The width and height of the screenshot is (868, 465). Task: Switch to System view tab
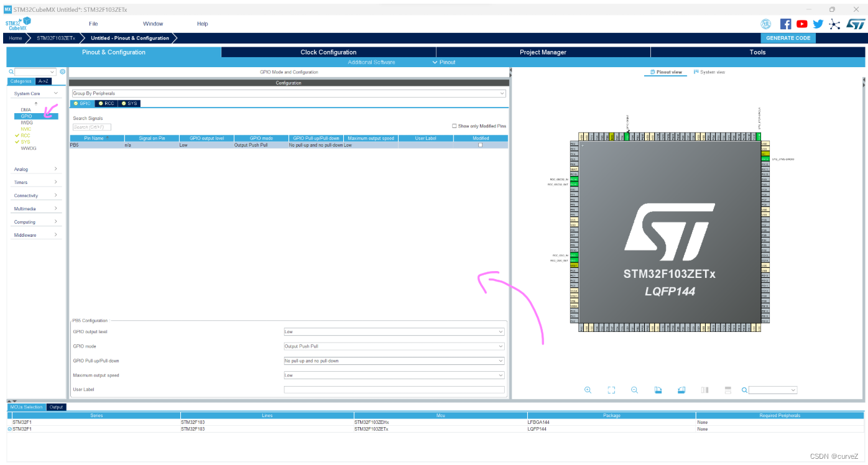click(x=709, y=72)
